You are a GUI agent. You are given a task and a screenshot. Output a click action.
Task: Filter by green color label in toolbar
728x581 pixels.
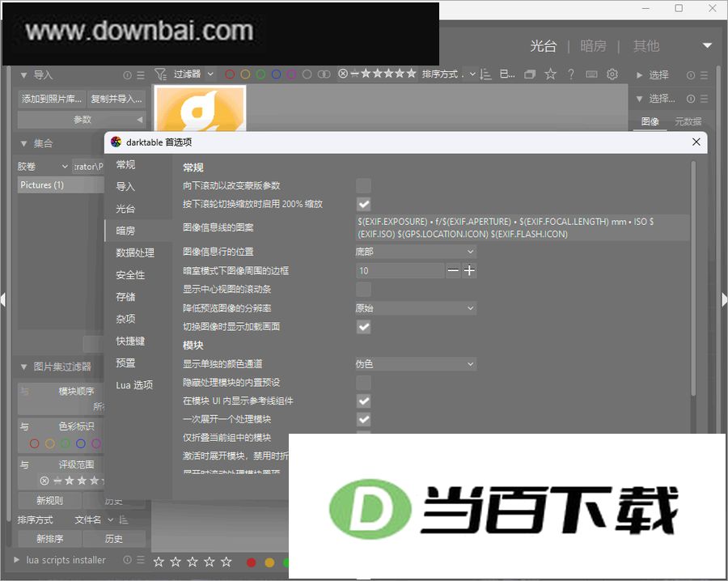click(x=260, y=74)
